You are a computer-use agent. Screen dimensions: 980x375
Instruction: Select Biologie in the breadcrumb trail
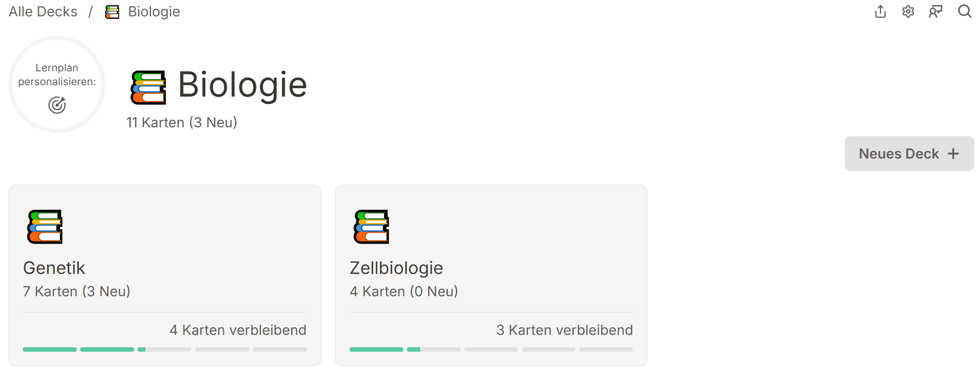click(154, 11)
